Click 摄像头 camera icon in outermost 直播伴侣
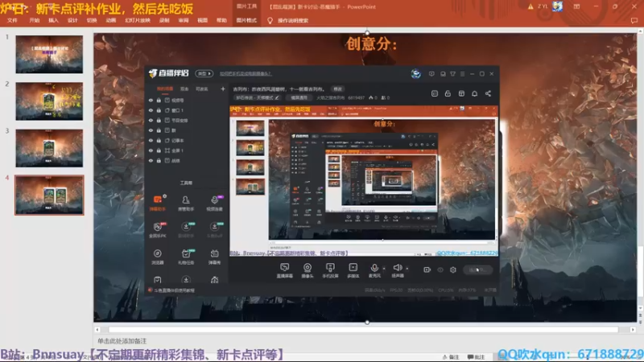Screen dimensions: 644x362 [x=308, y=270]
